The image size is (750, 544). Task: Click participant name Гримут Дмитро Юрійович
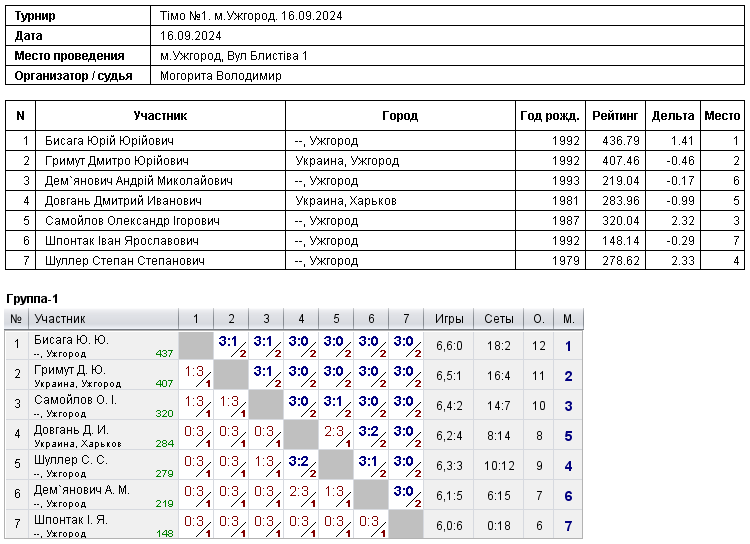coord(117,161)
